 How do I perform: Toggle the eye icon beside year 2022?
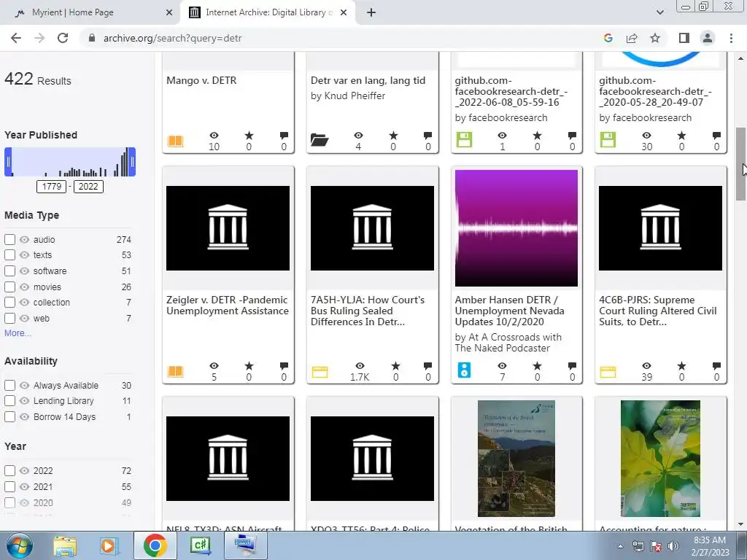click(24, 470)
